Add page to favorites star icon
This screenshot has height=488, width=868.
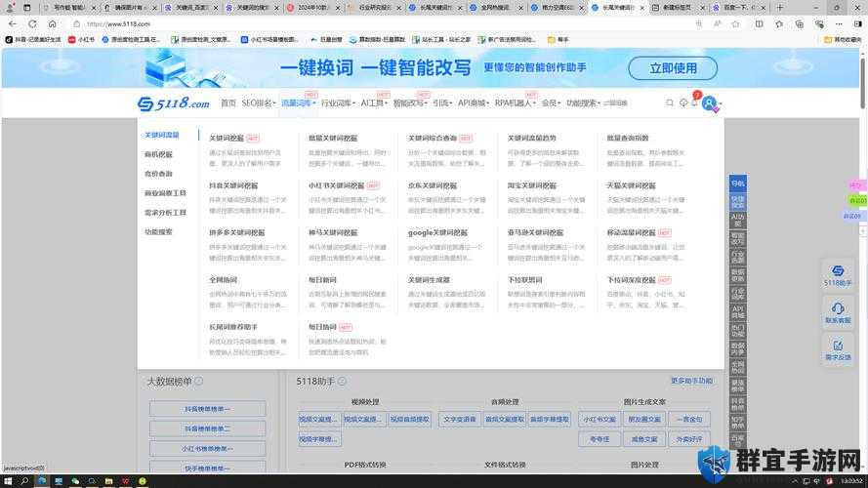coord(735,23)
